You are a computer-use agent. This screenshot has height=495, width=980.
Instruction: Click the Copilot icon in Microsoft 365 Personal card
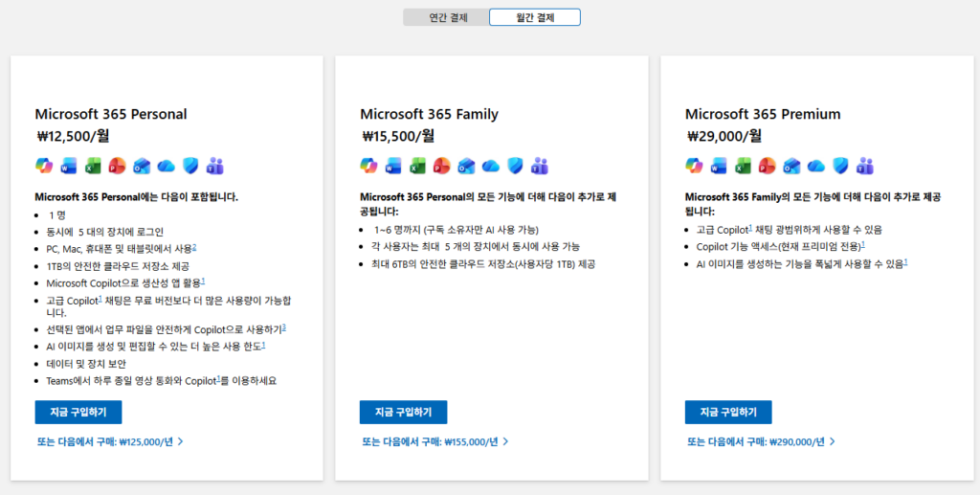(x=44, y=166)
